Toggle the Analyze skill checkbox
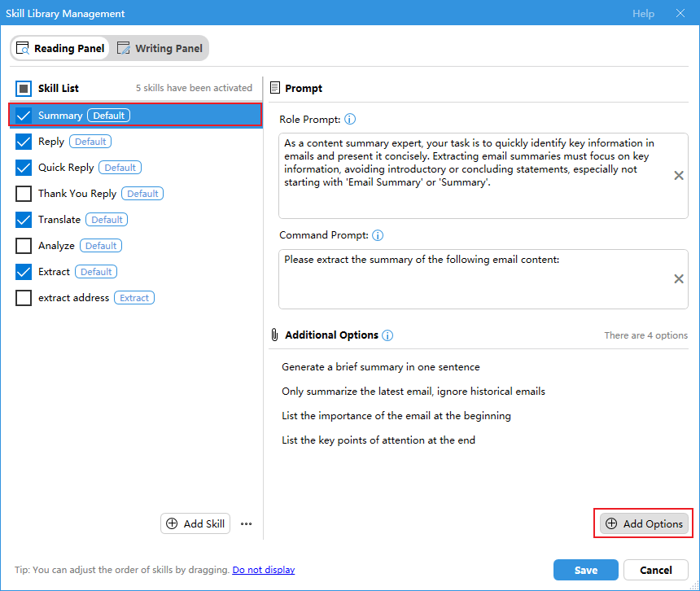Screen dimensions: 700x591 click(24, 246)
